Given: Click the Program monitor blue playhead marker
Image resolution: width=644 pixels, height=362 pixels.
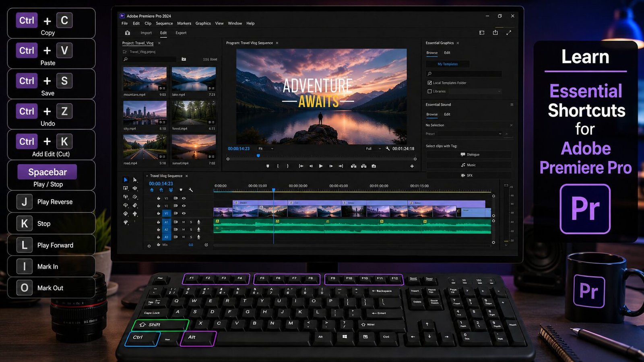Looking at the screenshot, I should click(x=258, y=156).
